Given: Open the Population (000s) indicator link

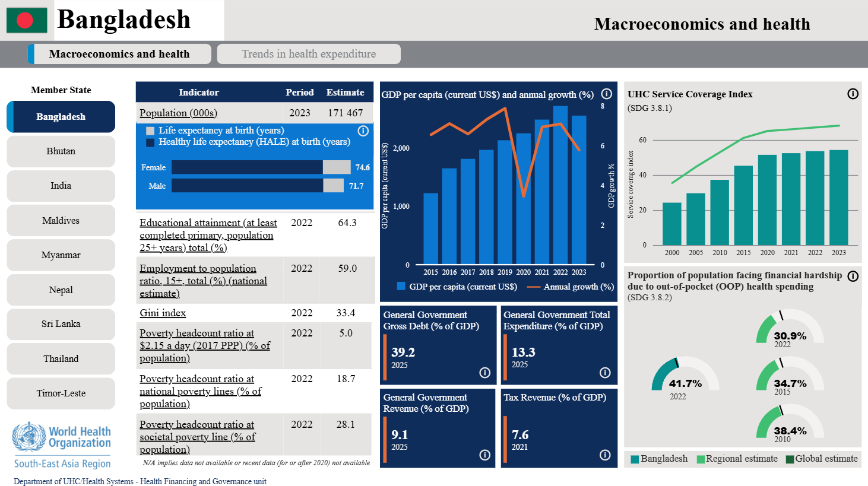Looking at the screenshot, I should point(178,113).
